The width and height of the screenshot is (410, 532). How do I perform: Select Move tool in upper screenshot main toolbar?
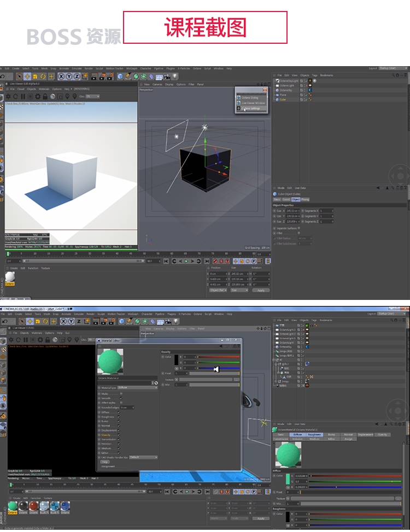click(27, 76)
